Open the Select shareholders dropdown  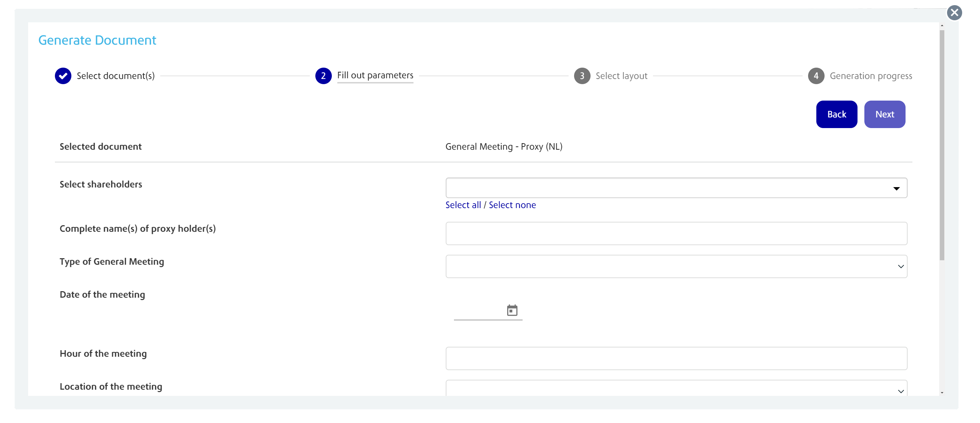(x=676, y=188)
